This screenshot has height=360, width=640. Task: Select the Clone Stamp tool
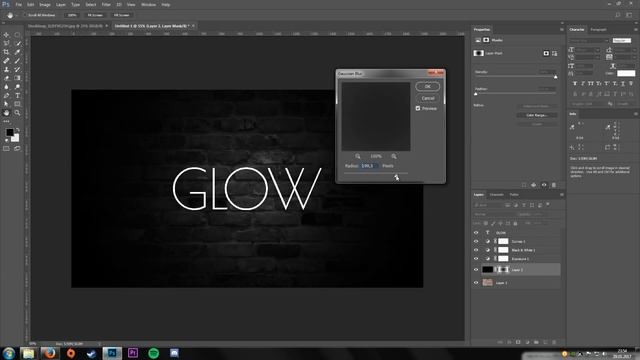pyautogui.click(x=6, y=69)
